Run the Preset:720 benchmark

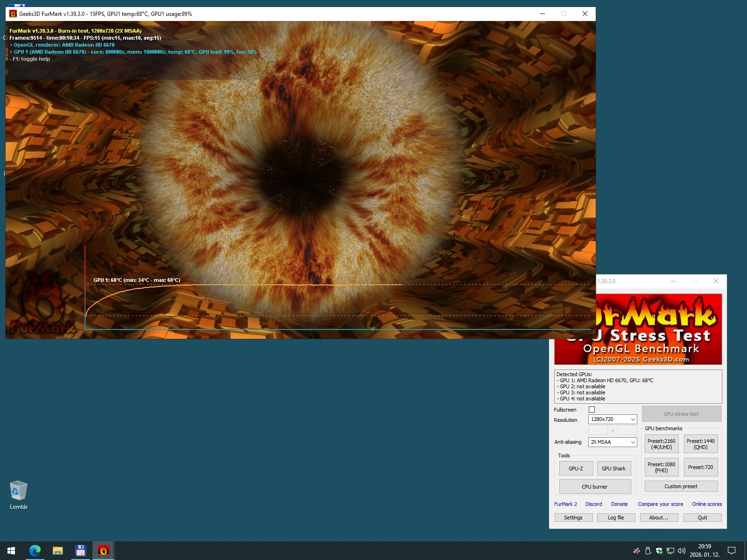click(x=701, y=467)
